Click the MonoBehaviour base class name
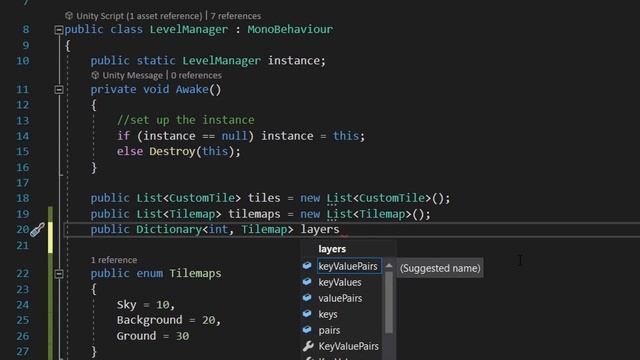 pos(290,29)
